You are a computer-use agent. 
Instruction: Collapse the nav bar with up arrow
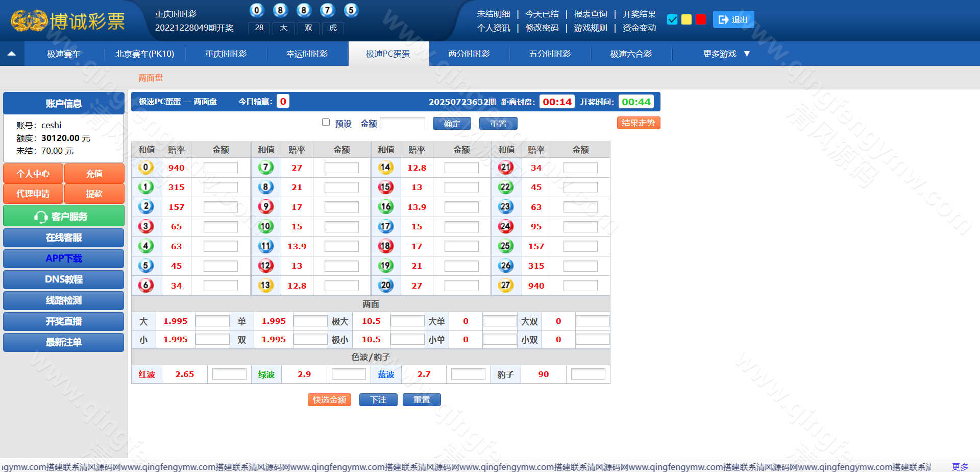point(12,54)
